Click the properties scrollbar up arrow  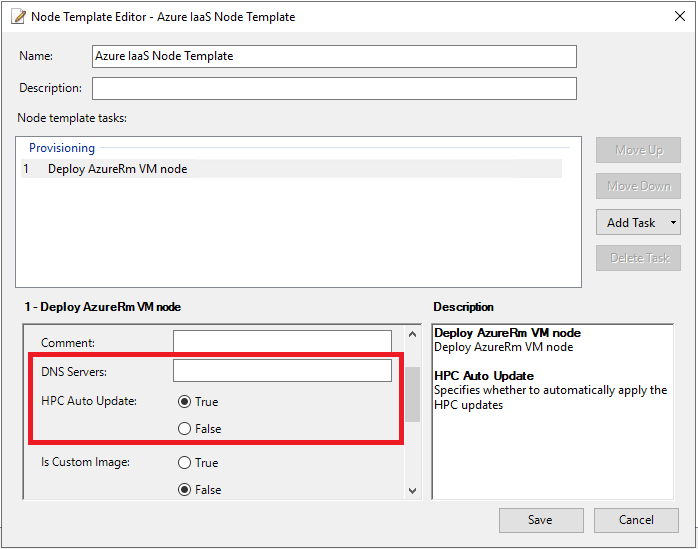pyautogui.click(x=413, y=334)
